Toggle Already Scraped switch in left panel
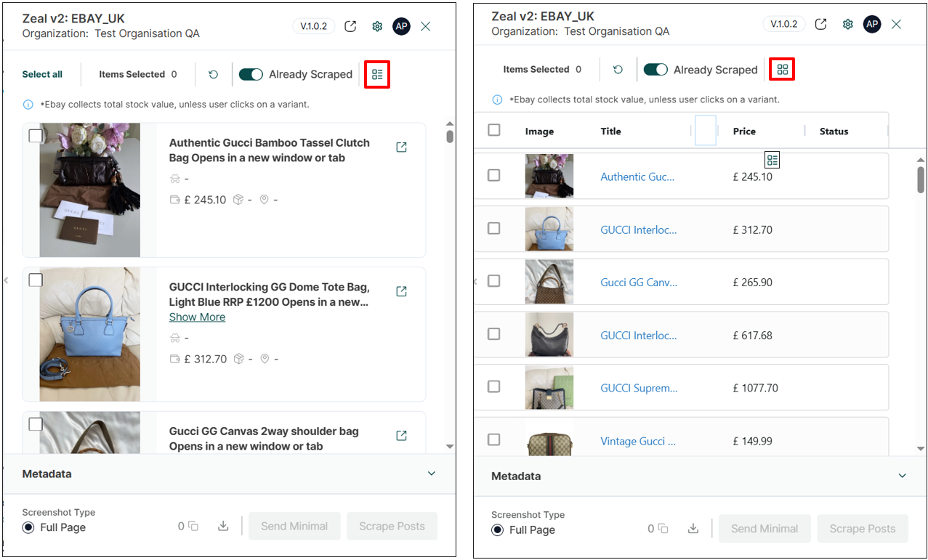 click(251, 74)
